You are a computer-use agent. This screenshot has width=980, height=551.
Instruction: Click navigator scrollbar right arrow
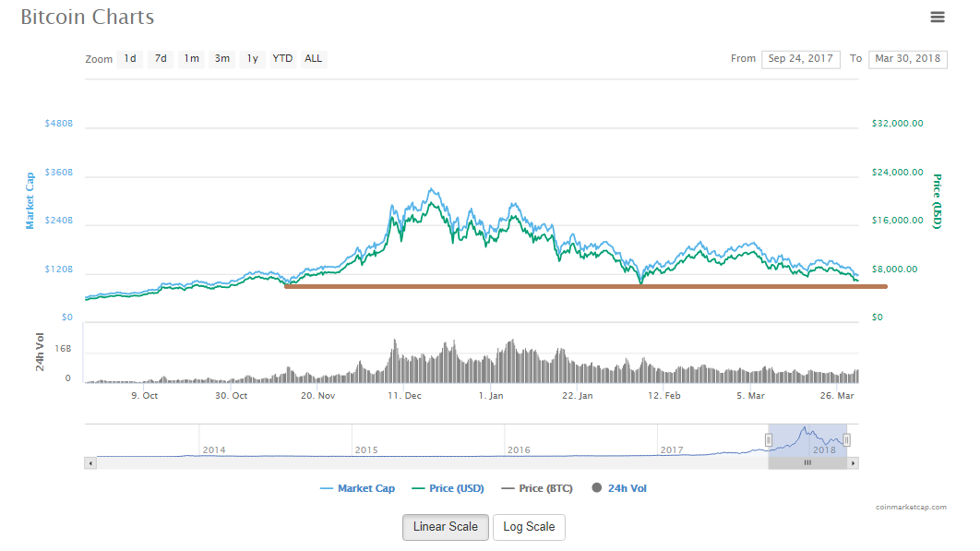[853, 462]
